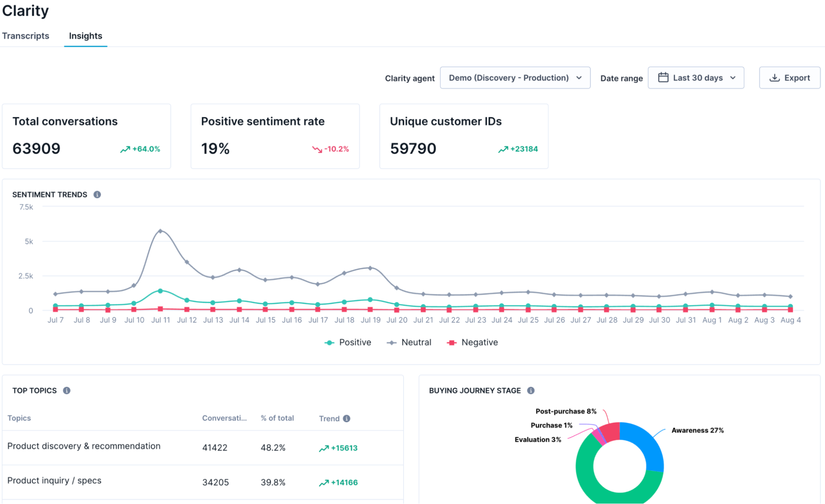Click the 39.8% of total cell

click(273, 482)
